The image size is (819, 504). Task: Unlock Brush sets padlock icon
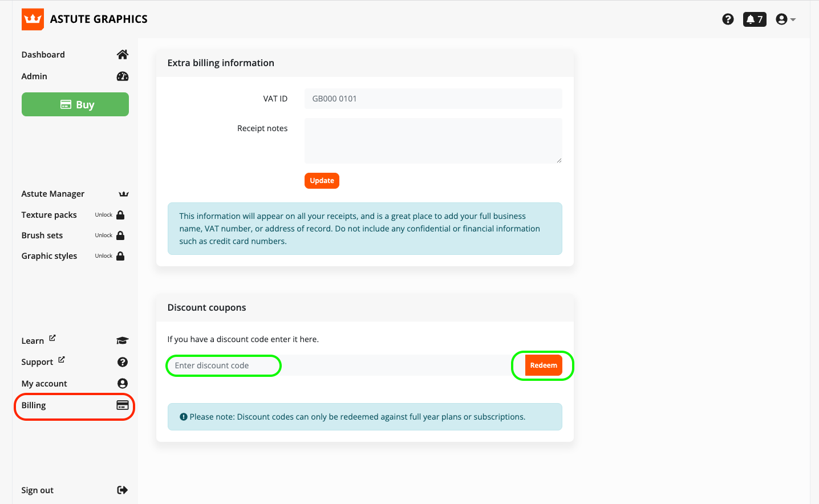120,235
